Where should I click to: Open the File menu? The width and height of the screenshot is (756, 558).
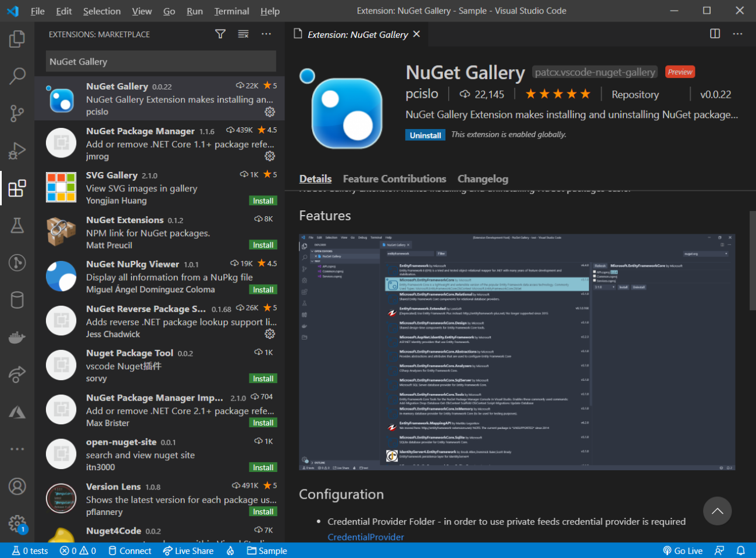(x=38, y=11)
